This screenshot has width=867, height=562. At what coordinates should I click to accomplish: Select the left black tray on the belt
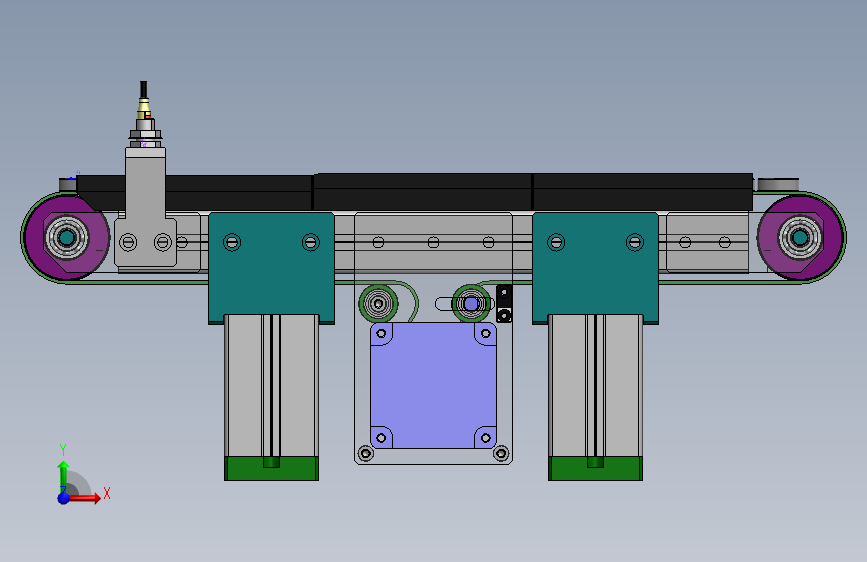(194, 193)
